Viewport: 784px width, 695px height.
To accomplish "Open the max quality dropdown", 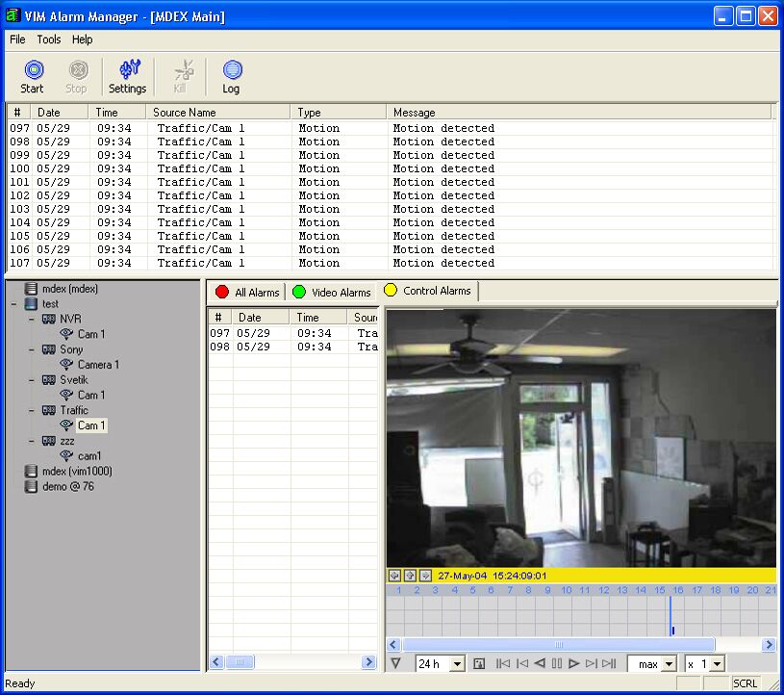I will [x=669, y=664].
